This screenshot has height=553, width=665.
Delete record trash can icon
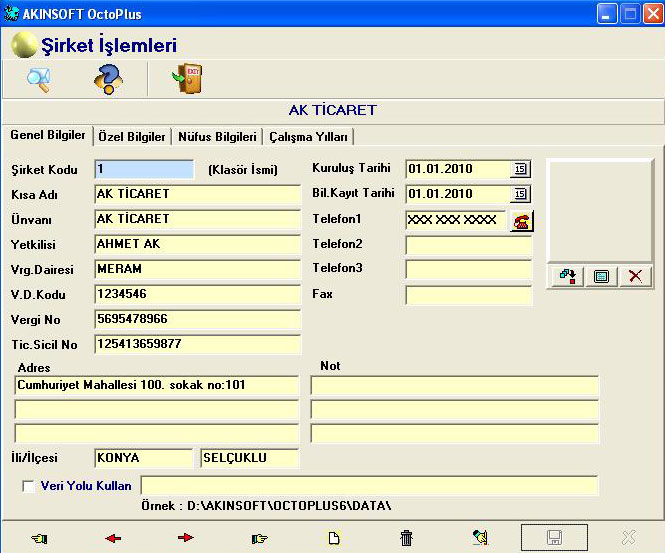406,538
